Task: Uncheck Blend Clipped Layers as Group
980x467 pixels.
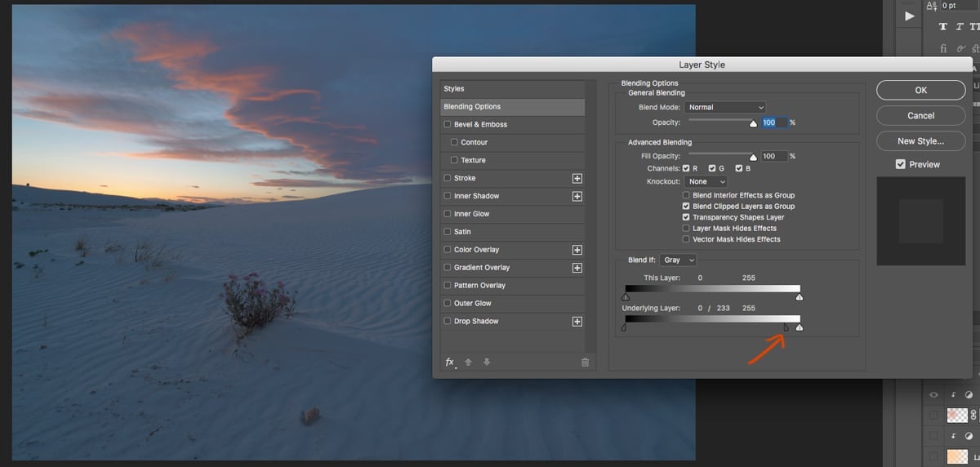Action: (x=686, y=207)
